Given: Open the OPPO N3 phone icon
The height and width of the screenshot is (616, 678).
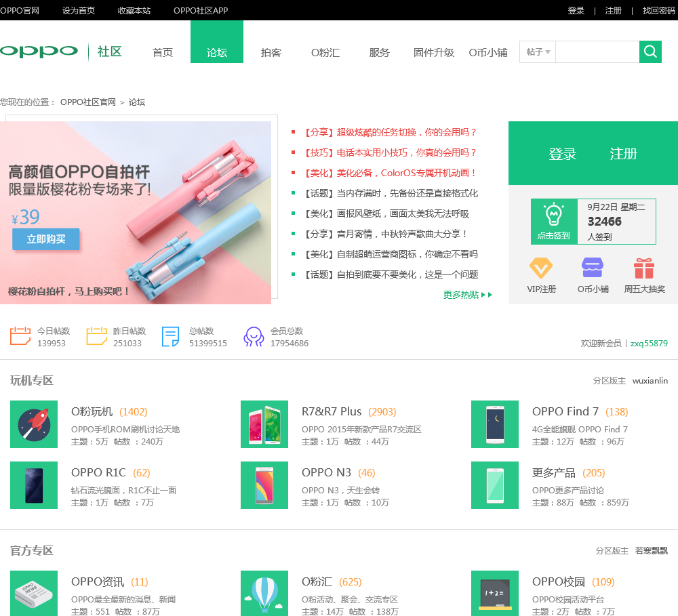Looking at the screenshot, I should [x=264, y=485].
